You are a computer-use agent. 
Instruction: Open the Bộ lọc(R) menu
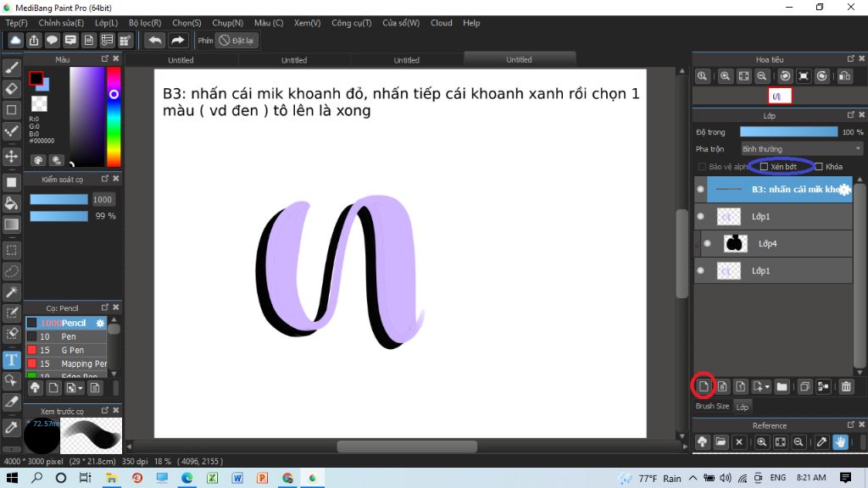tap(145, 23)
